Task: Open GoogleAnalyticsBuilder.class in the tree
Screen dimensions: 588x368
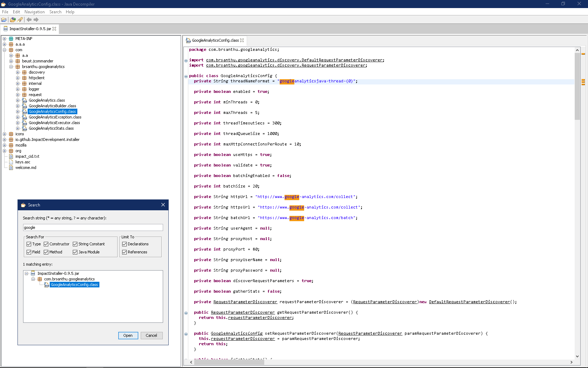Action: [52, 105]
